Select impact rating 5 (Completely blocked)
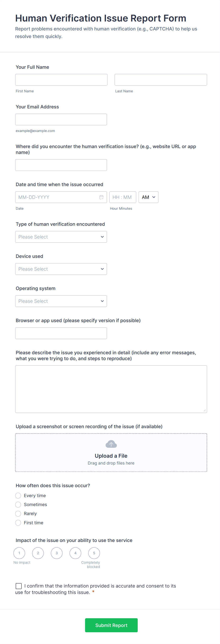220x644 pixels. coord(94,553)
